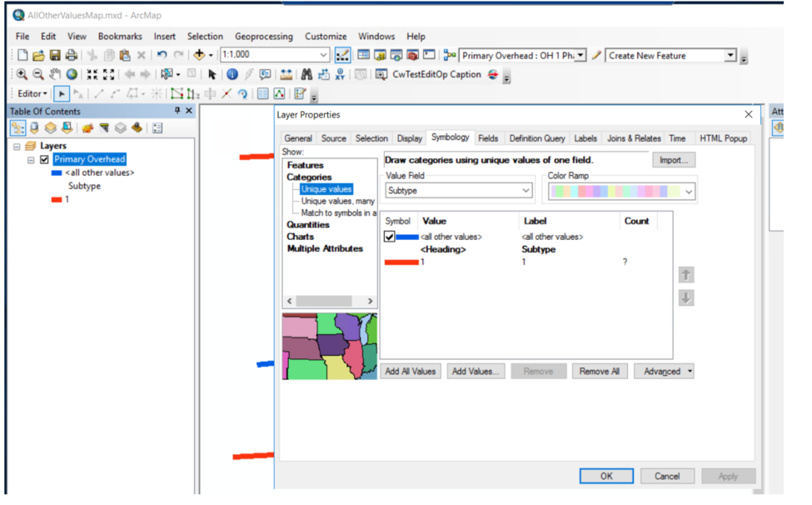The width and height of the screenshot is (812, 505).
Task: Open the Table of Contents window icon
Action: (x=364, y=55)
